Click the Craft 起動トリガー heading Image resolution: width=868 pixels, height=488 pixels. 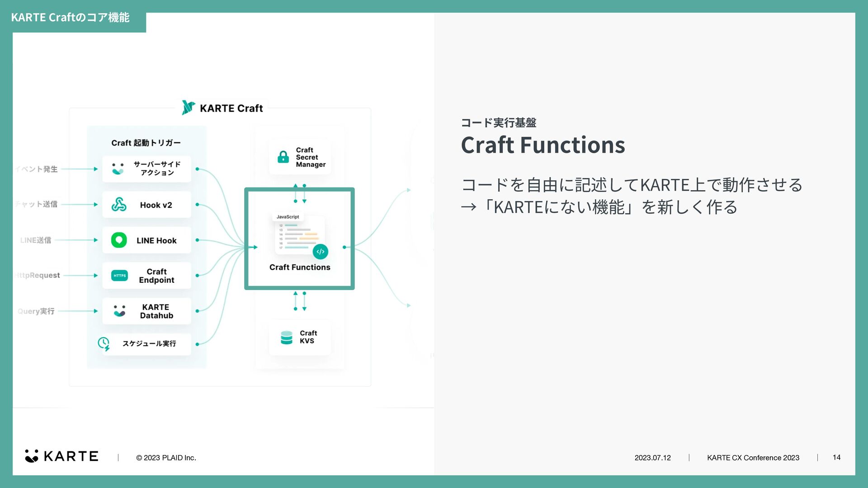pyautogui.click(x=146, y=143)
